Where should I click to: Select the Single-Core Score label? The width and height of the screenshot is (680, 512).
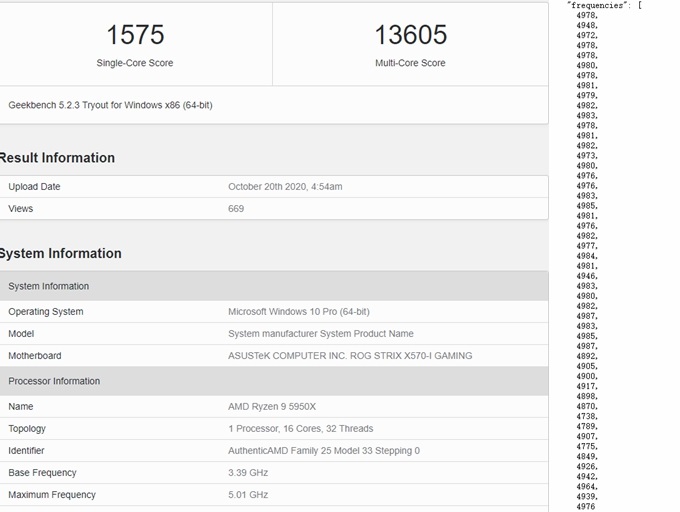click(135, 63)
